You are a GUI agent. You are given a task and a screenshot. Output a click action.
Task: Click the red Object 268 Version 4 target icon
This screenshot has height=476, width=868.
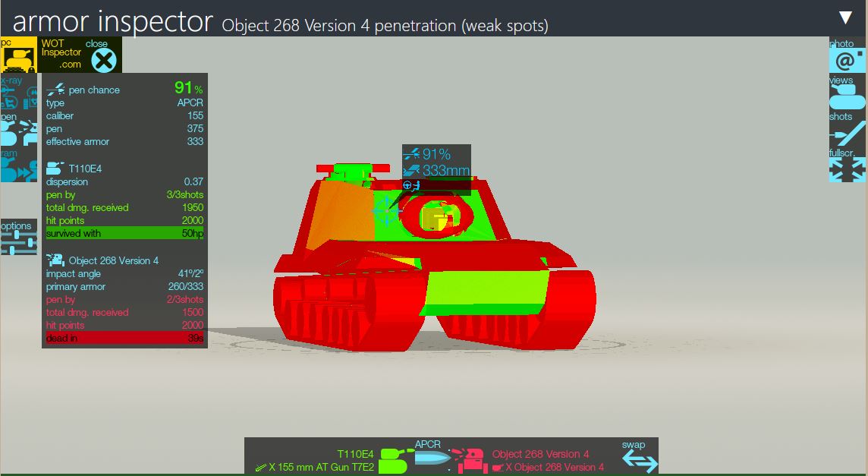pos(470,461)
